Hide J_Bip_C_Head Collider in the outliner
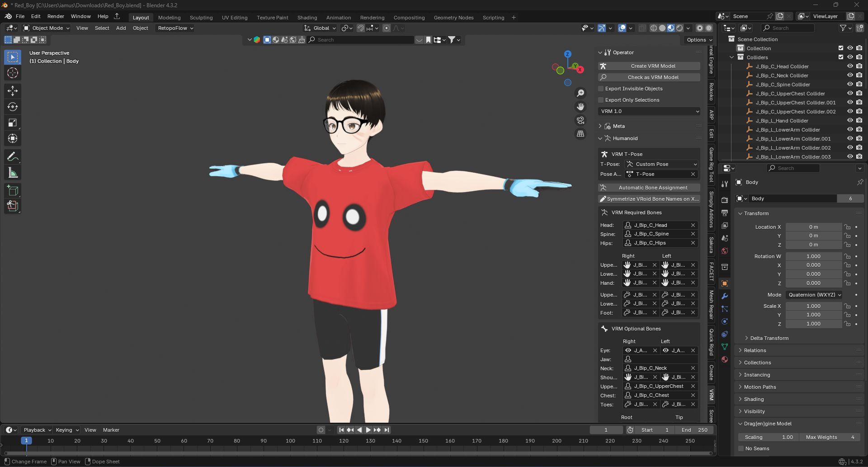The height and width of the screenshot is (467, 868). pyautogui.click(x=850, y=66)
